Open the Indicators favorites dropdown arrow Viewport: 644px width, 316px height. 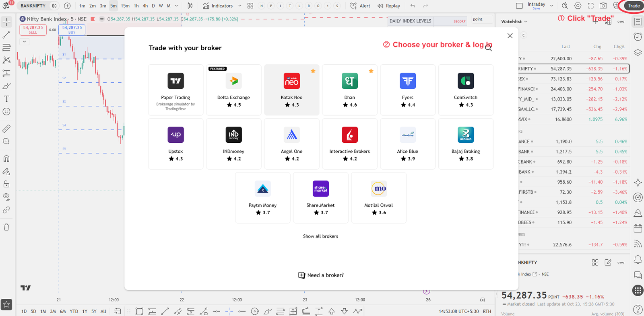[240, 6]
